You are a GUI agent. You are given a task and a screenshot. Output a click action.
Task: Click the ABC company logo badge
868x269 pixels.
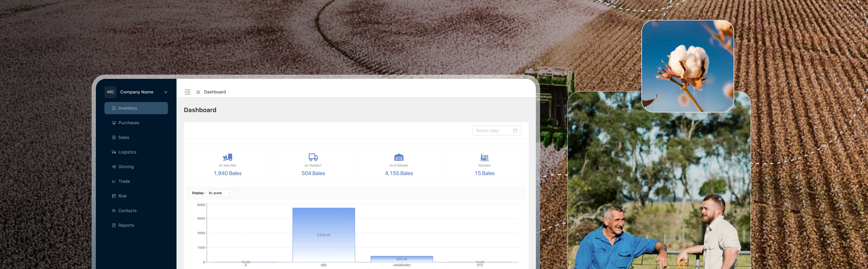[x=111, y=92]
